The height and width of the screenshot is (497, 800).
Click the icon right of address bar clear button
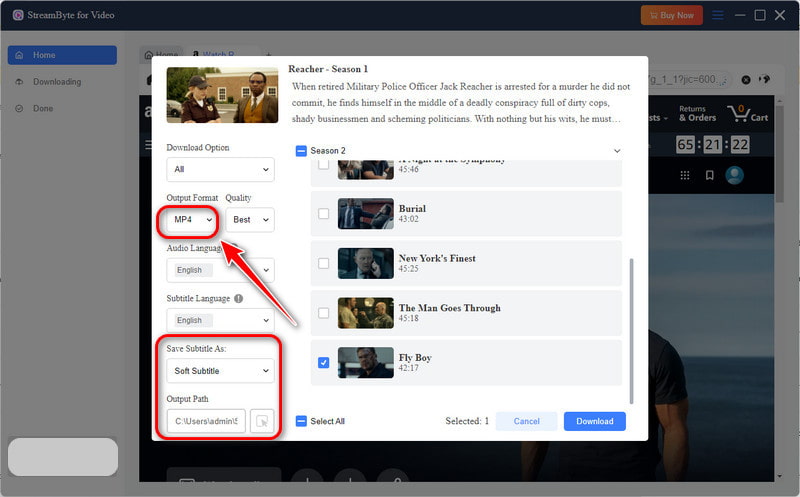764,79
